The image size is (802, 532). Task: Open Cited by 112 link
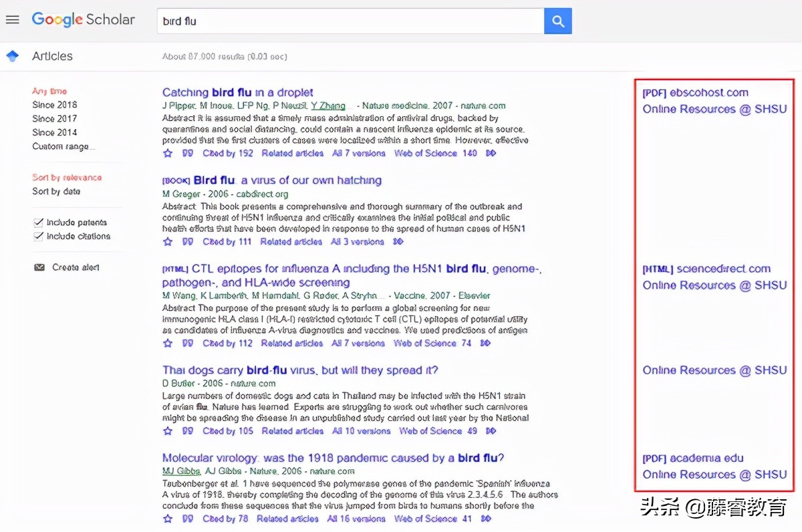228,343
